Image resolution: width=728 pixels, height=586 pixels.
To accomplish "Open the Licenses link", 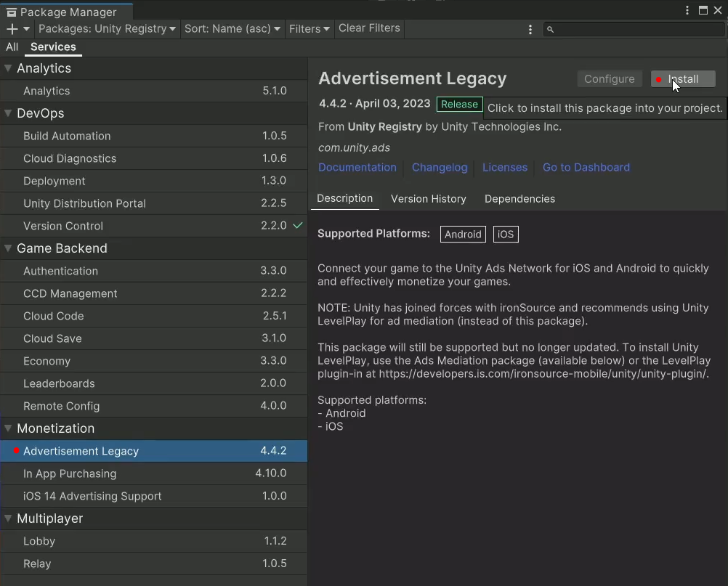I will click(505, 168).
